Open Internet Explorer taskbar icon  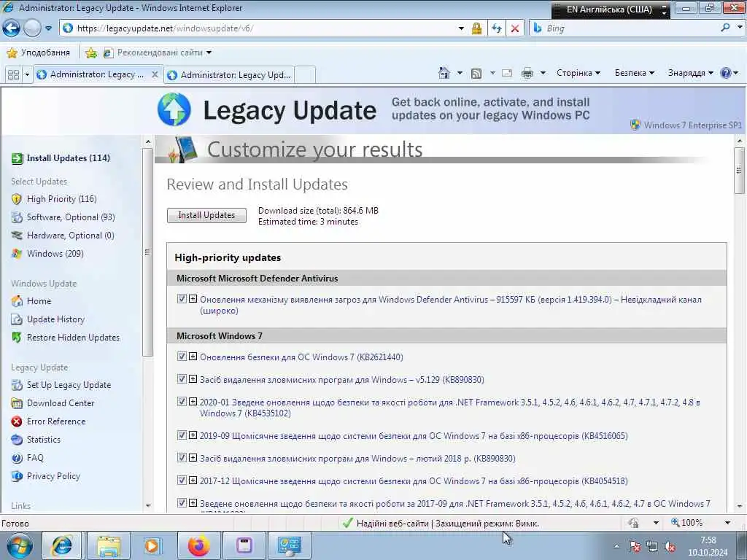(62, 545)
